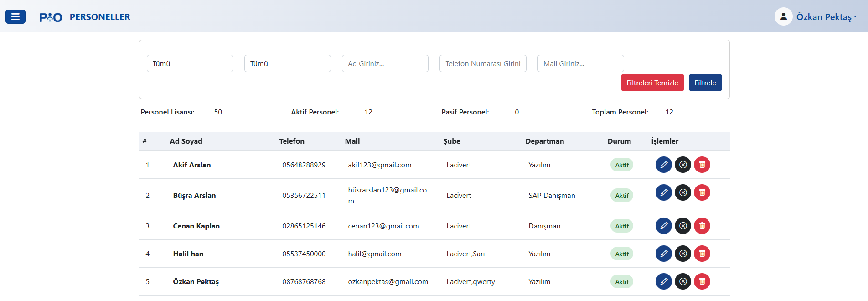
Task: Open the hamburger sidebar menu
Action: (15, 17)
